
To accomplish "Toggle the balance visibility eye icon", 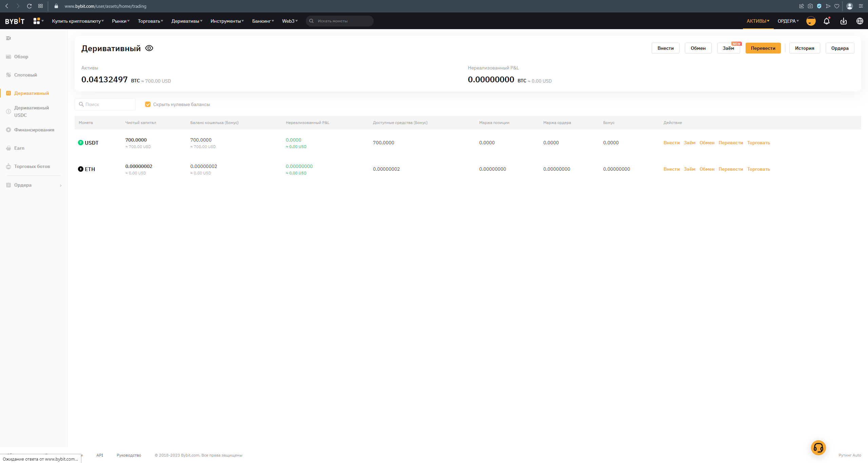I will coord(149,48).
